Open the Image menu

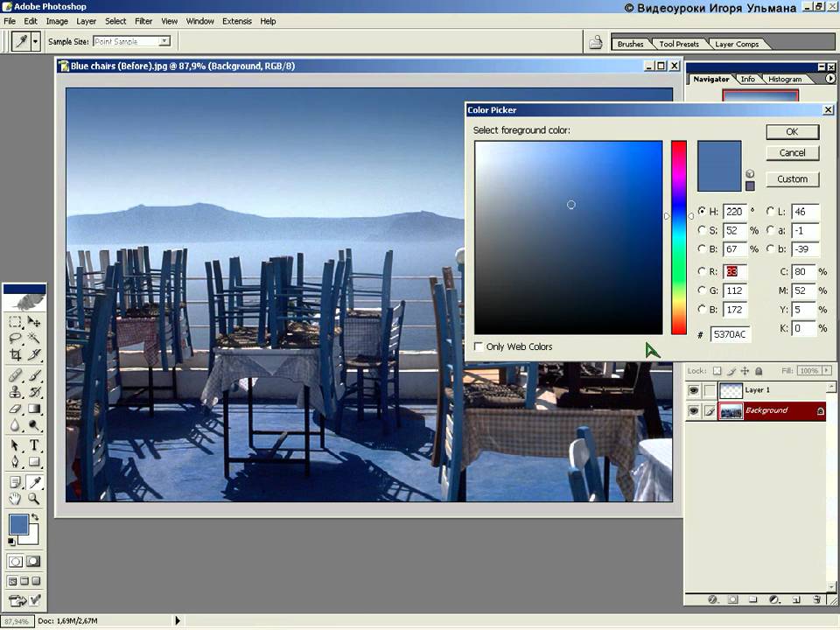tap(57, 21)
